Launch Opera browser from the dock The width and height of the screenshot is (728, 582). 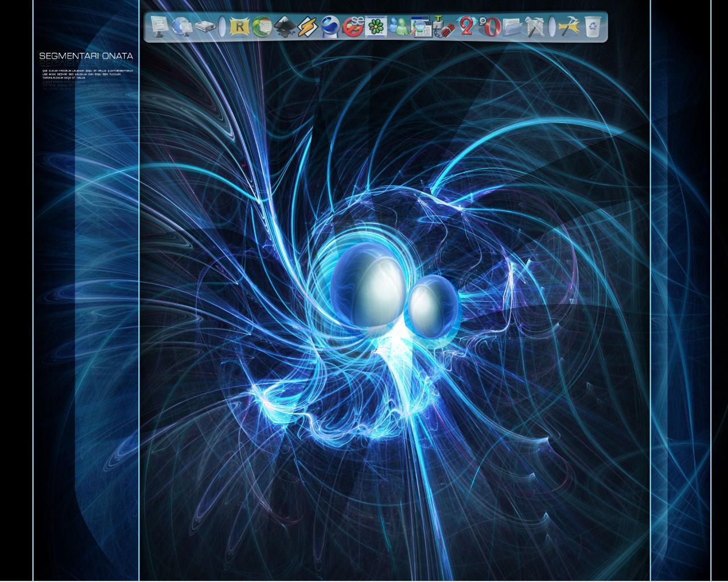[x=489, y=27]
